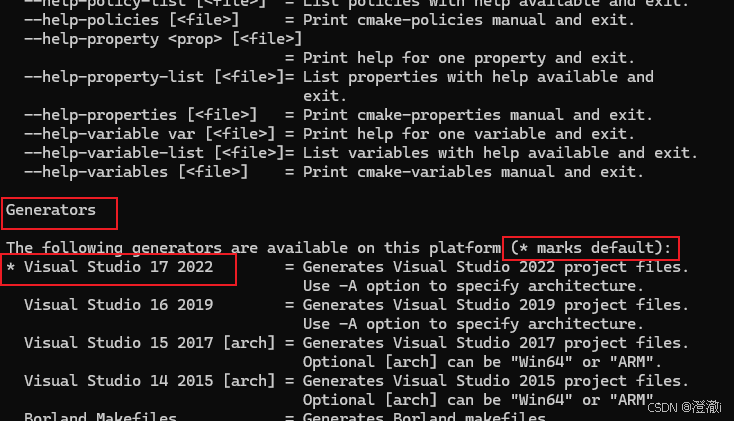Click '--help-properties [<file>]' option text
The image size is (734, 421).
[x=140, y=115]
